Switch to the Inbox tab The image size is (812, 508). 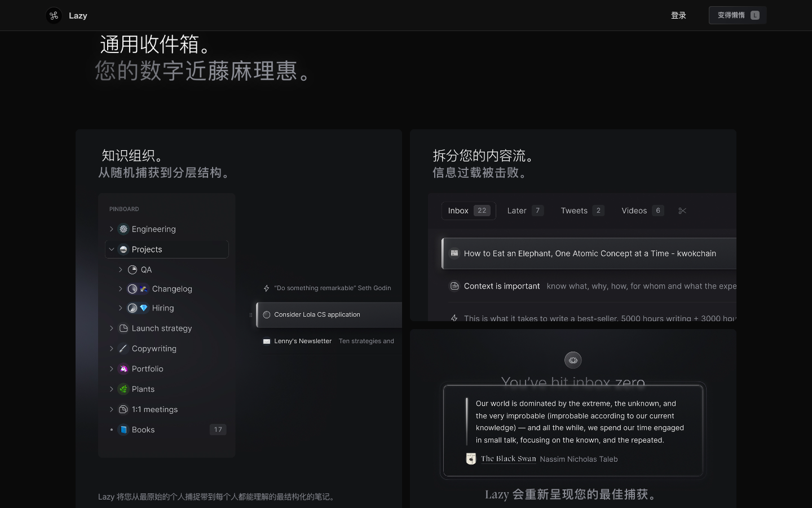tap(469, 211)
